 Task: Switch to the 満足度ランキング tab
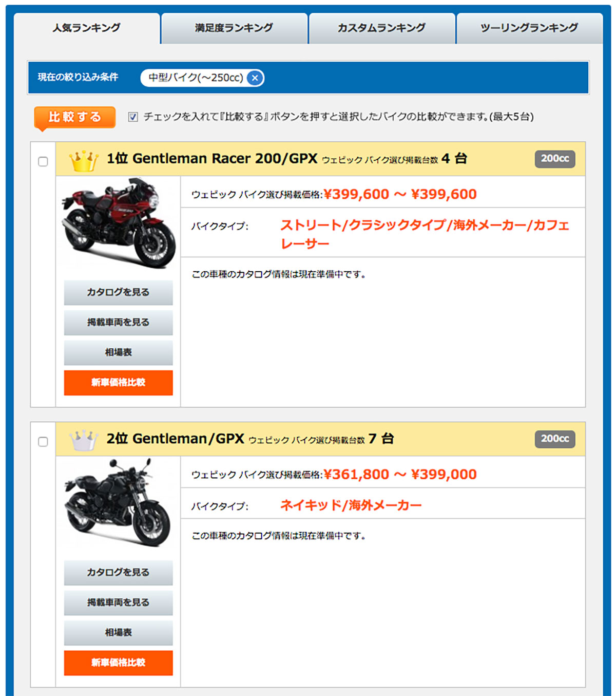pos(234,28)
